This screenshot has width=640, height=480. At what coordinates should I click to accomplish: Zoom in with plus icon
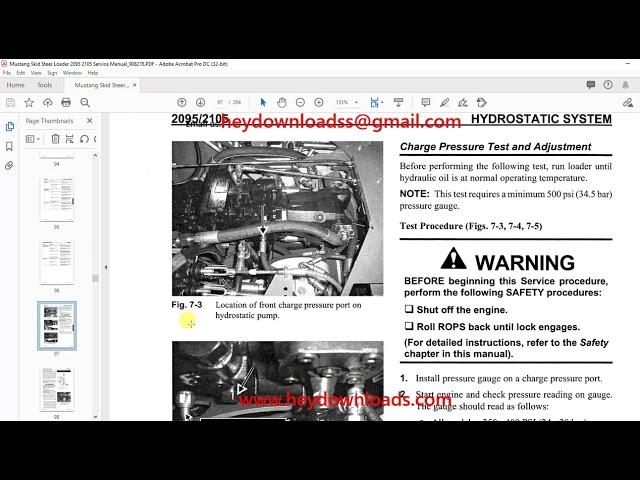pyautogui.click(x=319, y=102)
